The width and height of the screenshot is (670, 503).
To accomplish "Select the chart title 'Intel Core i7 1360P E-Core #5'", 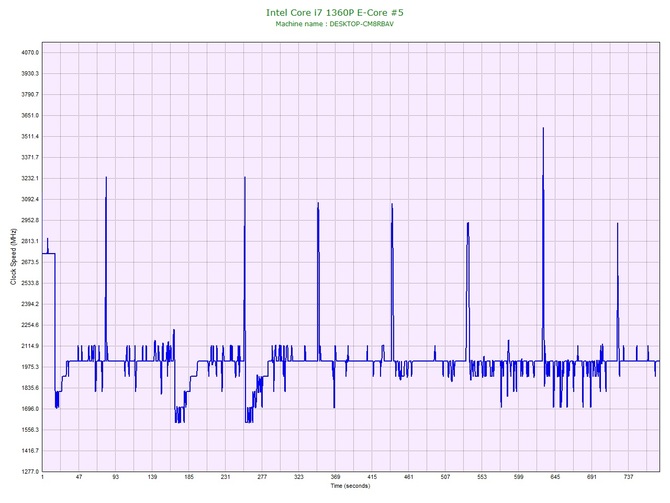I will (x=335, y=12).
